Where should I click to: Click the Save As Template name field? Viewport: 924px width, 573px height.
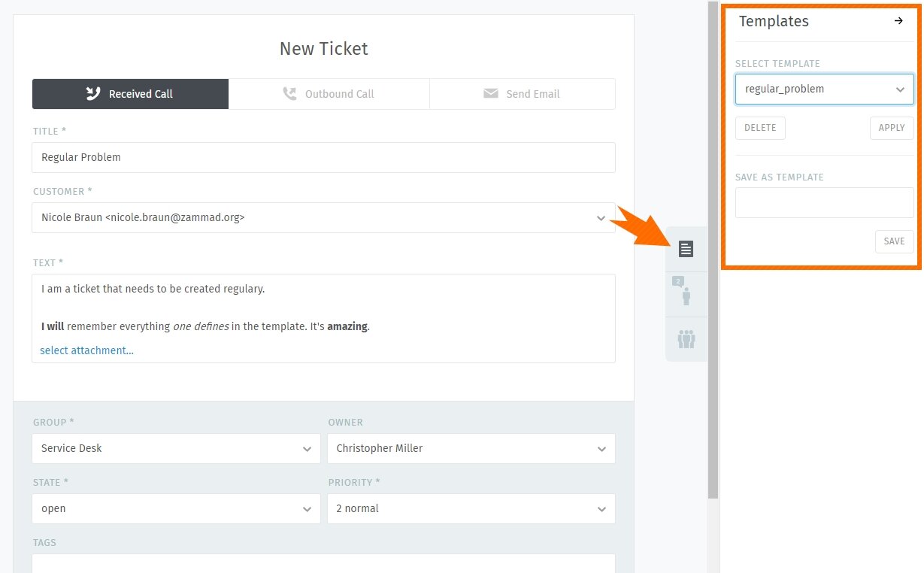[x=824, y=202]
